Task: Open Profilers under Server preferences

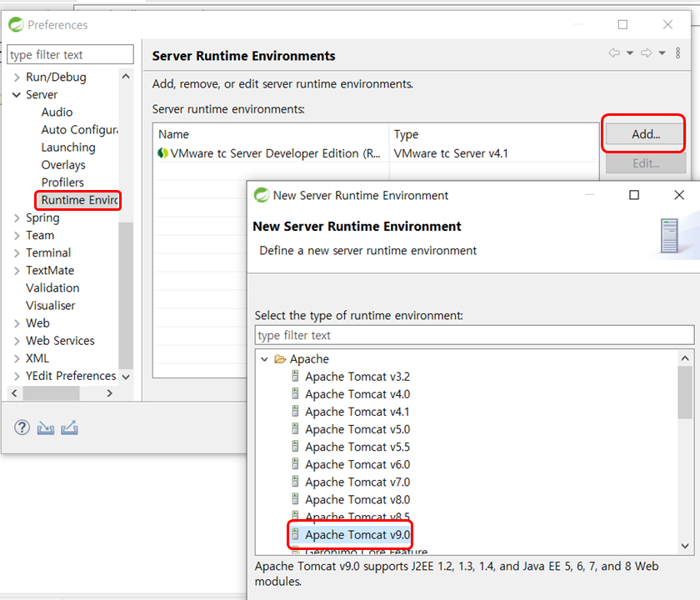Action: [x=62, y=182]
